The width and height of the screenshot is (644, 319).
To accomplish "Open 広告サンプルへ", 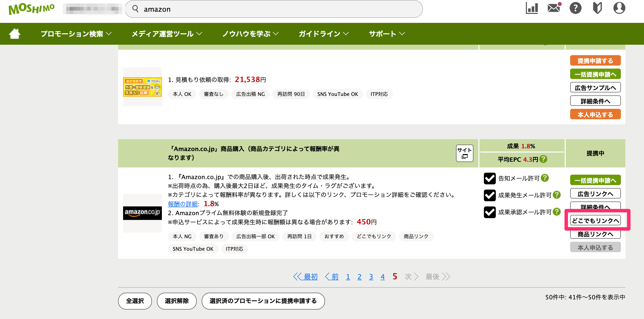I will pos(595,88).
